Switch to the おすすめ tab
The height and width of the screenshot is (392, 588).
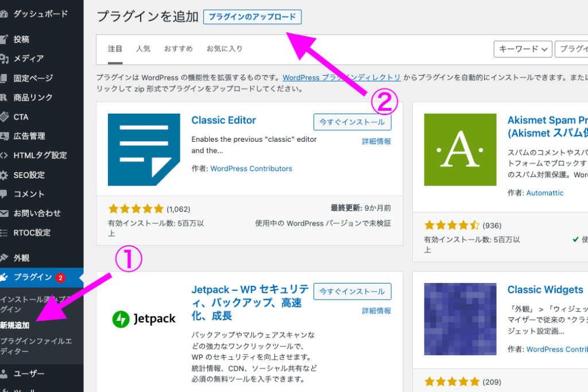pos(179,49)
